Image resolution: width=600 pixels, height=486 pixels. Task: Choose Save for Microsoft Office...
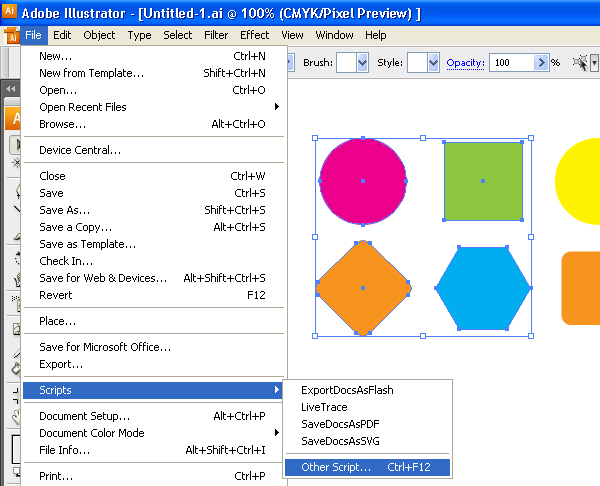coord(153,347)
